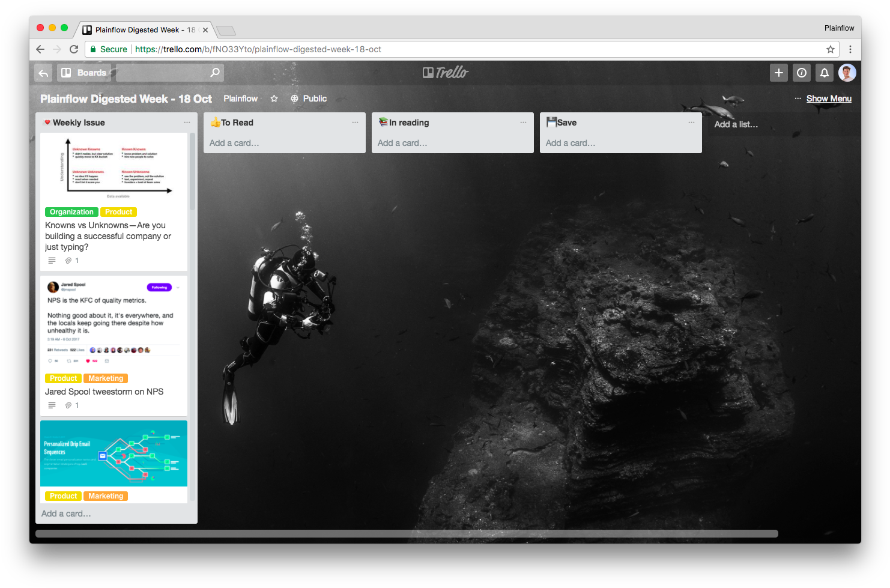The height and width of the screenshot is (588, 890).
Task: Create a new board with the plus icon
Action: point(778,72)
